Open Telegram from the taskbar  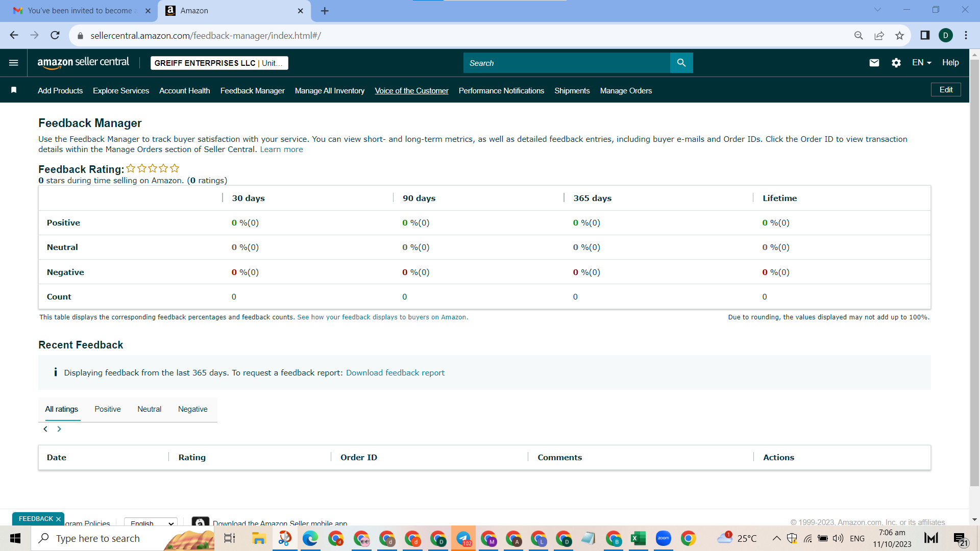coord(463,538)
